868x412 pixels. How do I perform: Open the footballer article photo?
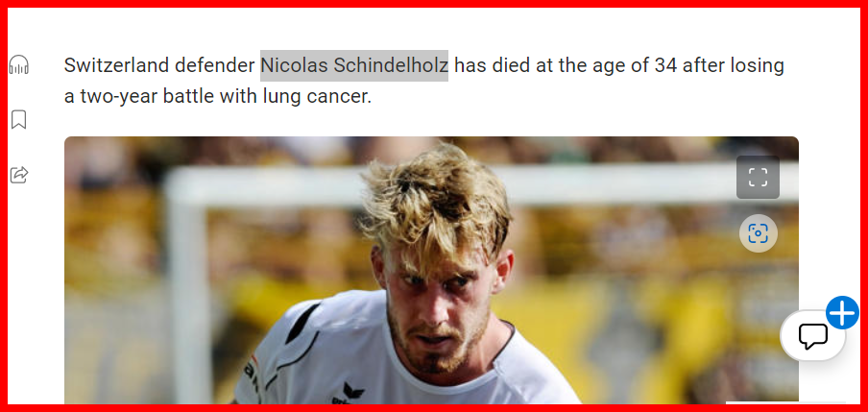coord(431,270)
